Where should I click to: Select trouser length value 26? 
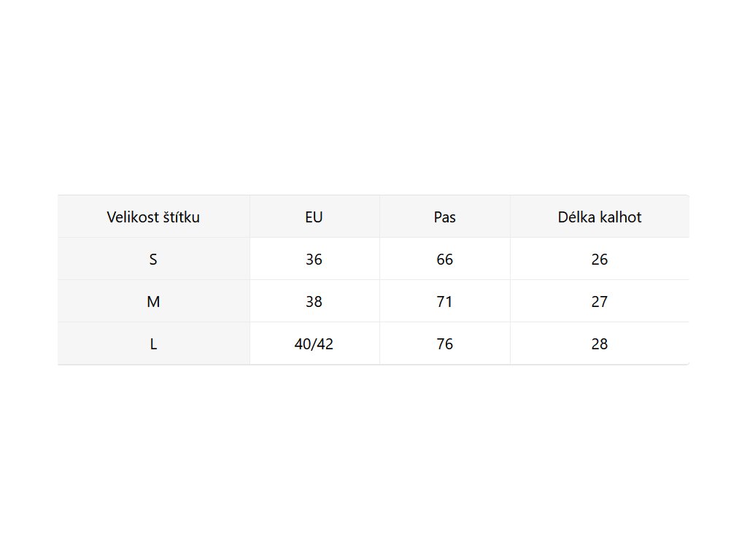point(599,259)
